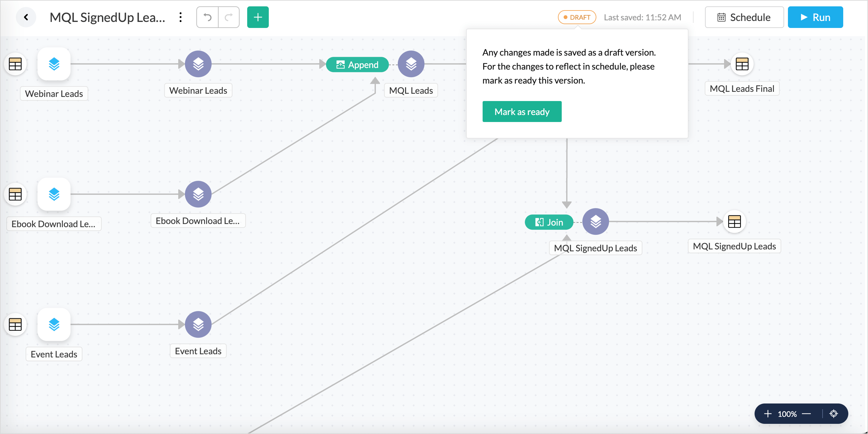868x434 pixels.
Task: Click the pipeline title MQL SignedUp Lea...
Action: click(x=107, y=17)
